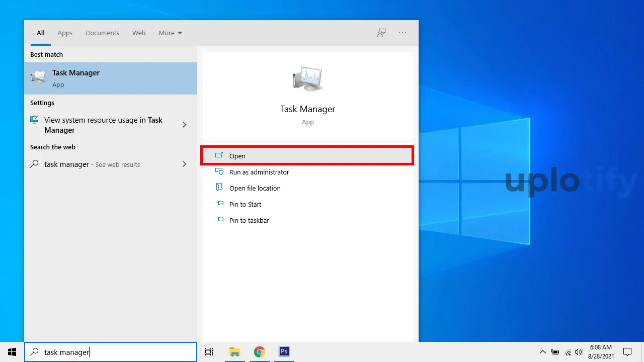The height and width of the screenshot is (362, 644).
Task: Open View system resource usage in Task Manager
Action: tap(111, 125)
